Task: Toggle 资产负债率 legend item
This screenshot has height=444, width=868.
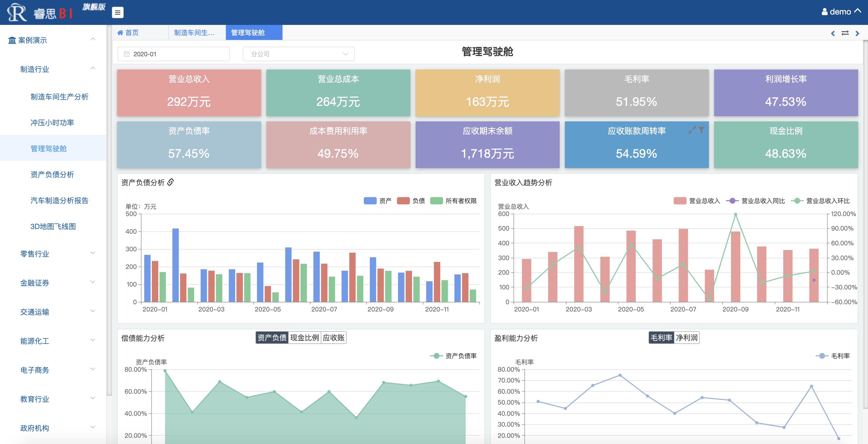Action: point(453,356)
